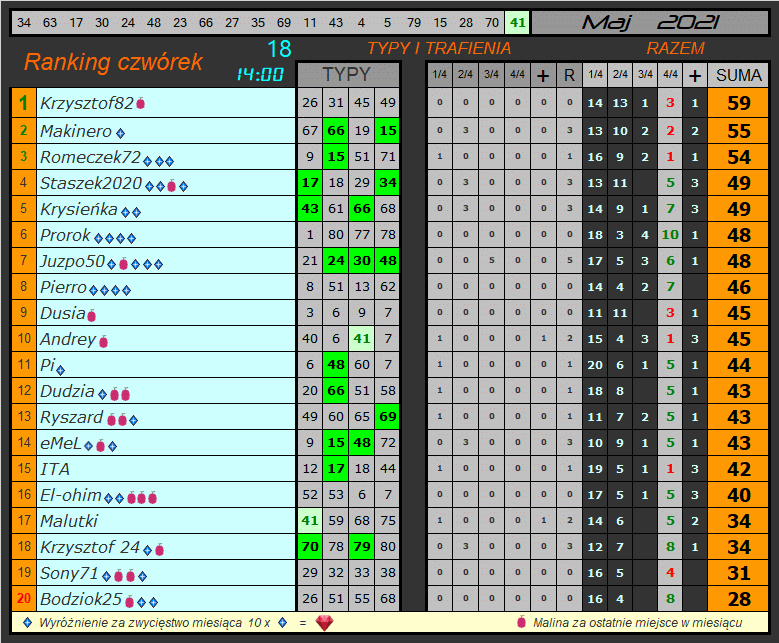Click the raspberry icon beside Andrey
The image size is (779, 643).
pos(103,341)
